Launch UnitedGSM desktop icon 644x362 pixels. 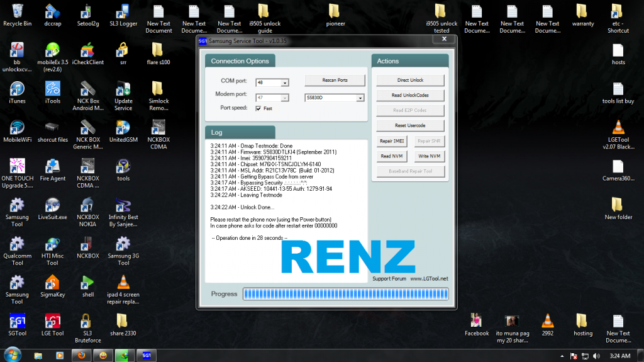[123, 132]
